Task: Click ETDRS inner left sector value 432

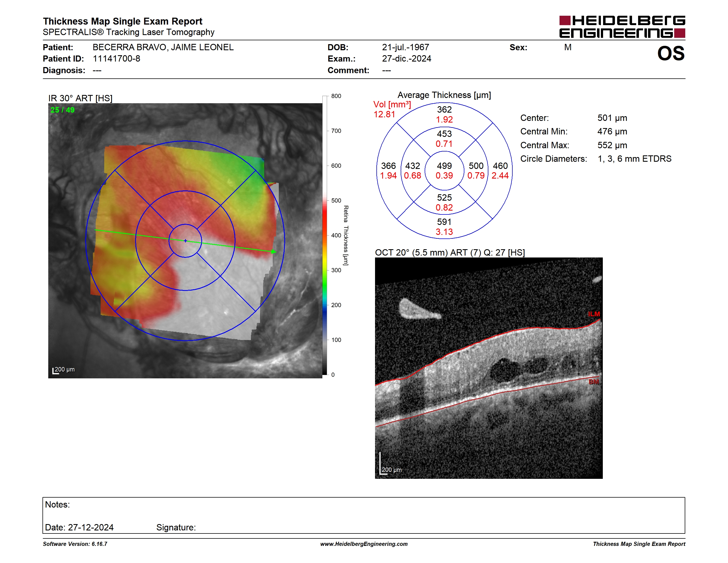Action: (413, 166)
